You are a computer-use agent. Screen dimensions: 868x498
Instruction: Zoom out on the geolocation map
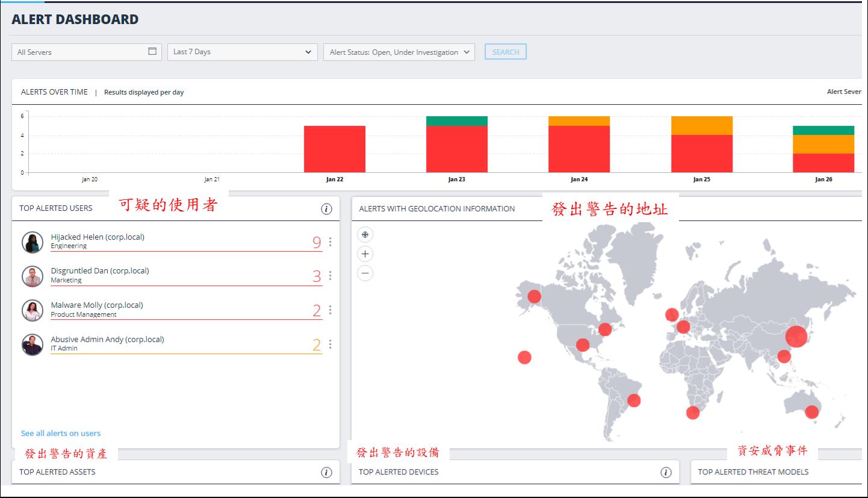[365, 273]
